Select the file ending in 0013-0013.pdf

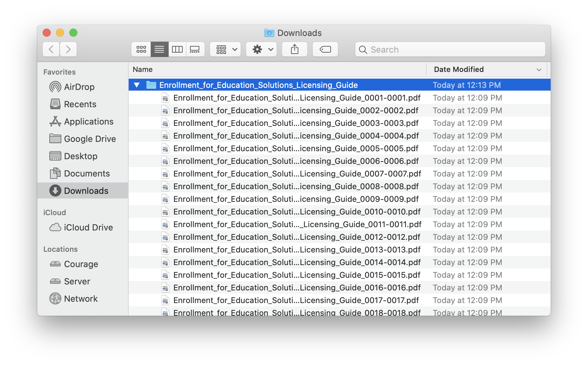[x=339, y=250]
